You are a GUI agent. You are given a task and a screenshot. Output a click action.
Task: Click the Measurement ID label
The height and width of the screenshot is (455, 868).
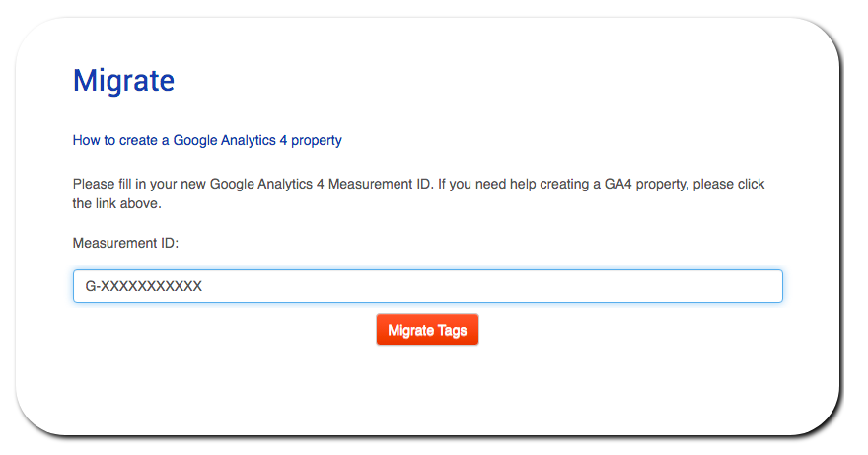(125, 243)
